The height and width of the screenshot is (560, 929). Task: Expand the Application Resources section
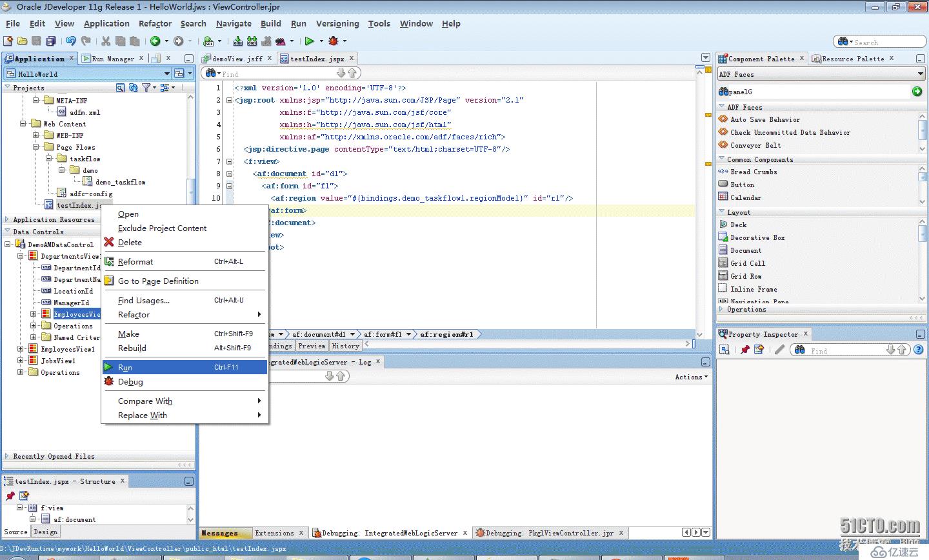(7, 219)
